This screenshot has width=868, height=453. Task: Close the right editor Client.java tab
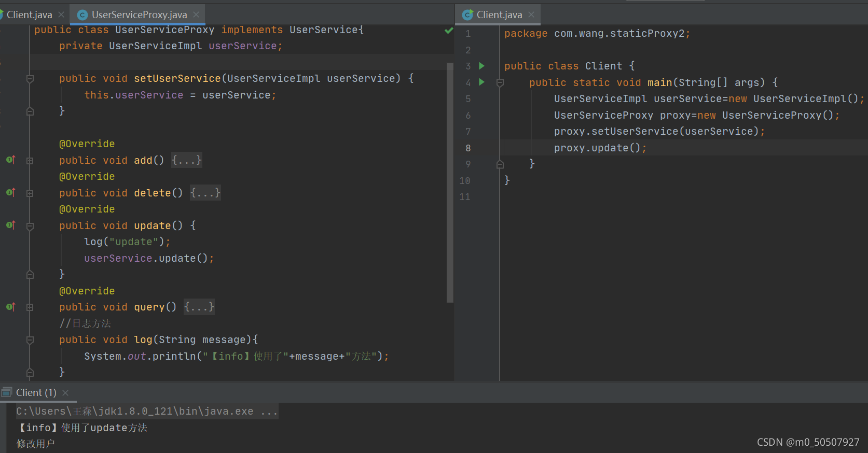click(531, 15)
